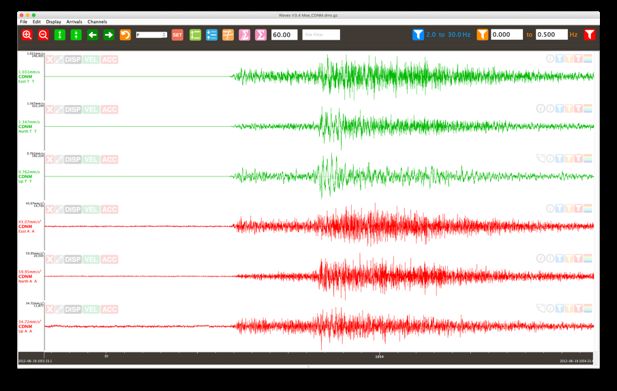Toggle ACC on the first red trace
The image size is (617, 391).
click(x=109, y=209)
